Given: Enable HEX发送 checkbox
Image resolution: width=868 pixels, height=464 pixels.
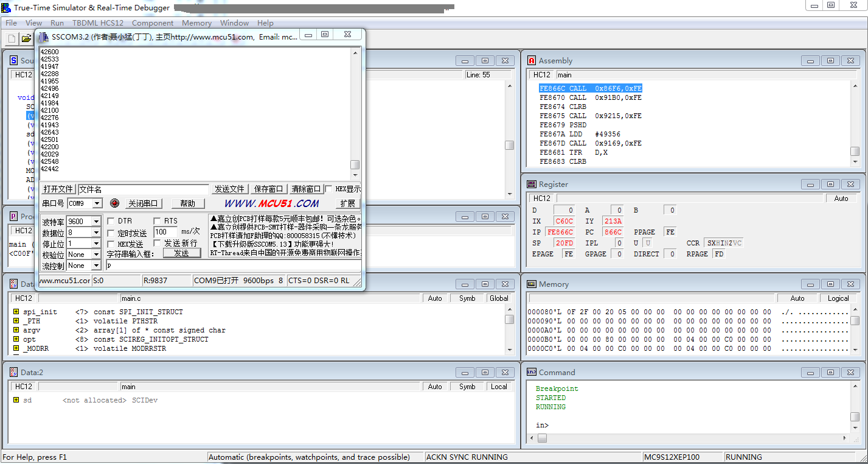Looking at the screenshot, I should point(111,244).
